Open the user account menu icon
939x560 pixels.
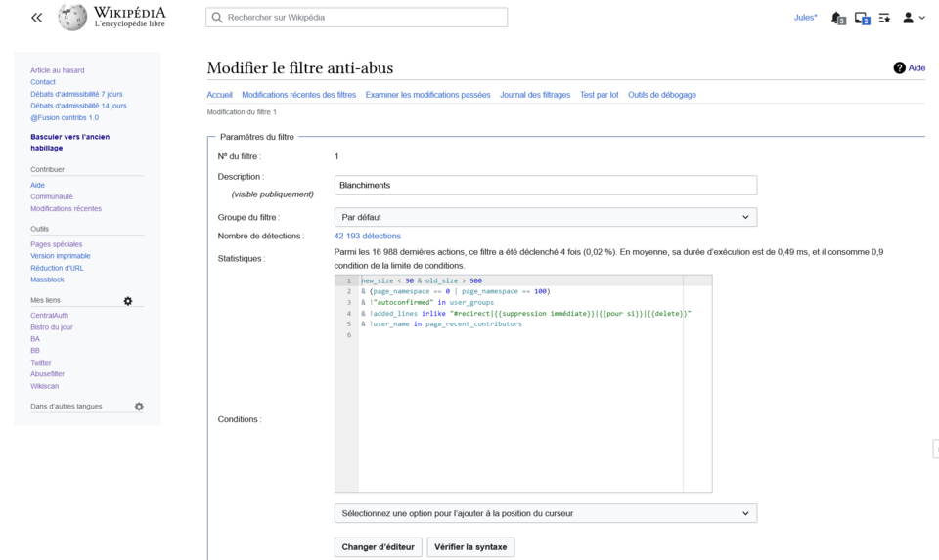click(908, 18)
